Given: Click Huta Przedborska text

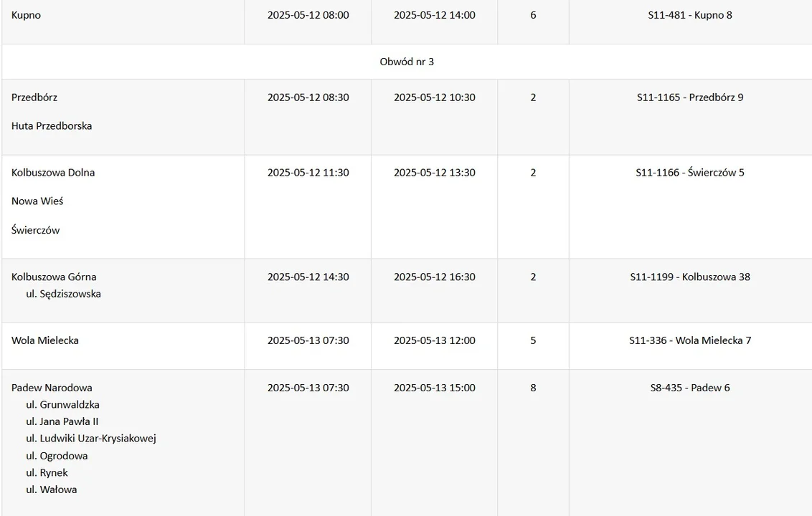Looking at the screenshot, I should [51, 125].
